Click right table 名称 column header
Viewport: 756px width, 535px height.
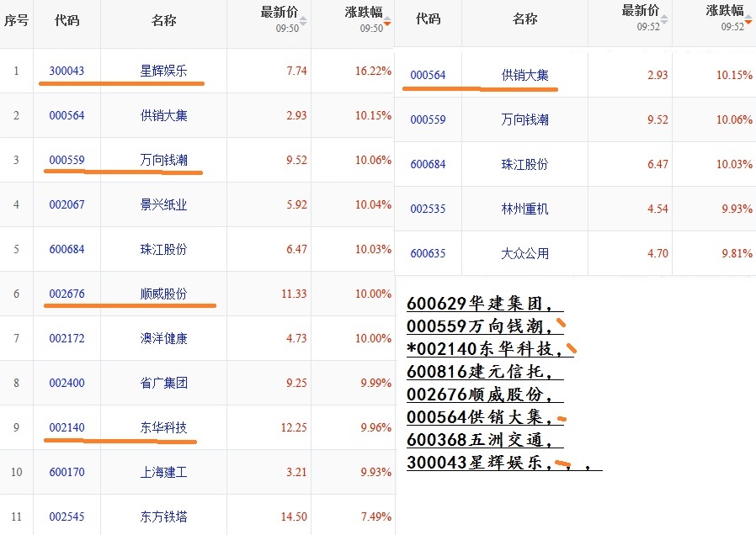click(x=524, y=19)
